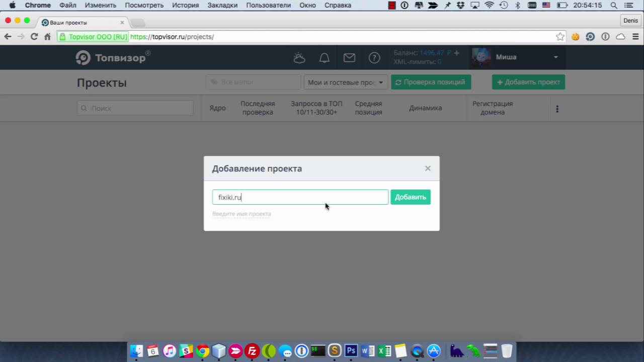Open the Пользователи menu
644x362 pixels.
[269, 5]
